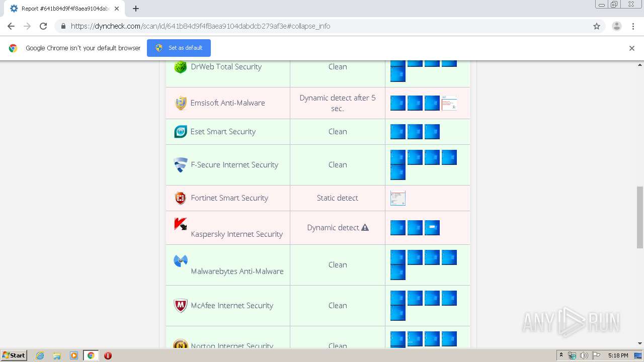The width and height of the screenshot is (644, 362).
Task: Open the media player taskbar icon
Action: coord(73,355)
